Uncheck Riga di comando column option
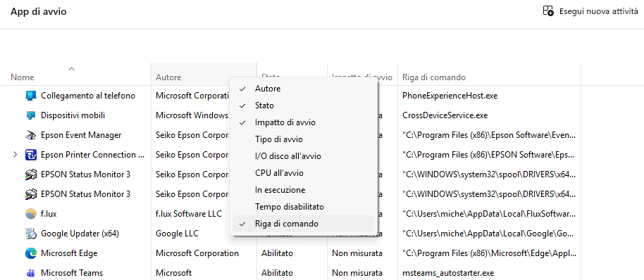 tap(303, 224)
